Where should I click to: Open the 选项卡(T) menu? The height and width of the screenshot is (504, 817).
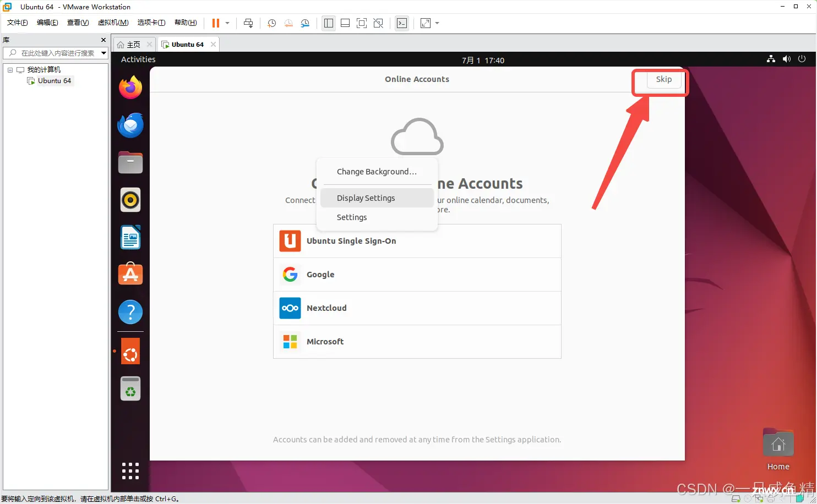pos(151,23)
